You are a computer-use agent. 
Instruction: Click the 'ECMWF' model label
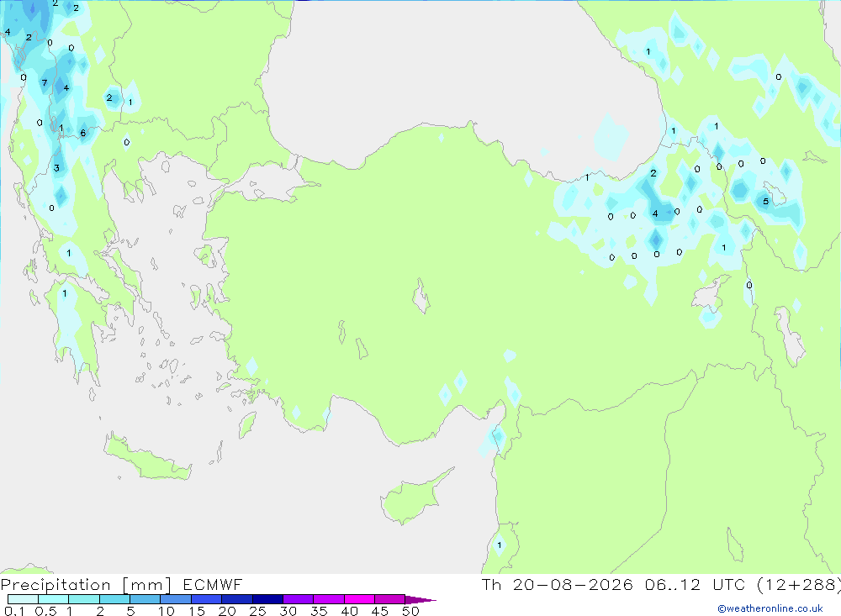213,584
